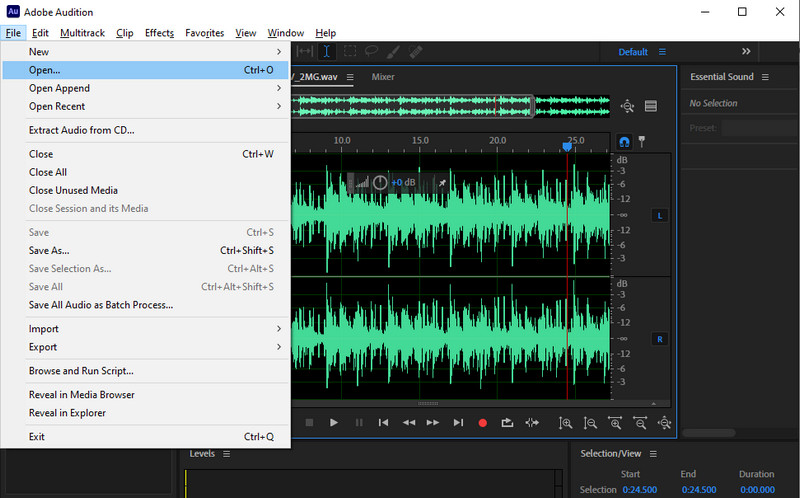Image resolution: width=800 pixels, height=498 pixels.
Task: Choose Save As from File menu
Action: coord(49,251)
